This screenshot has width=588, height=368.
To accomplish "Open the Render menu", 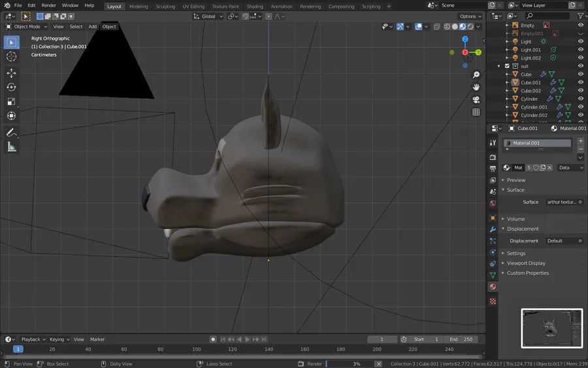I will [48, 5].
